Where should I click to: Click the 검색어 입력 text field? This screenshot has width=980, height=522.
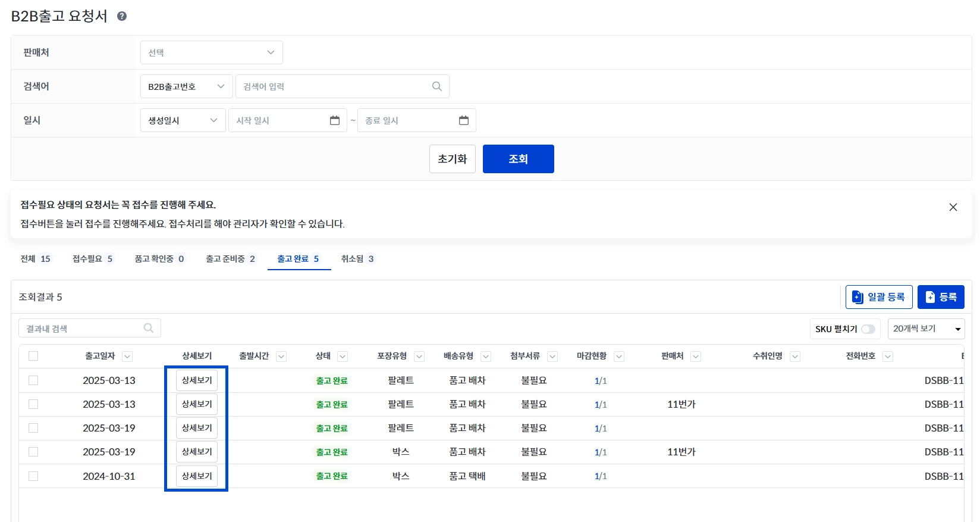coord(333,86)
